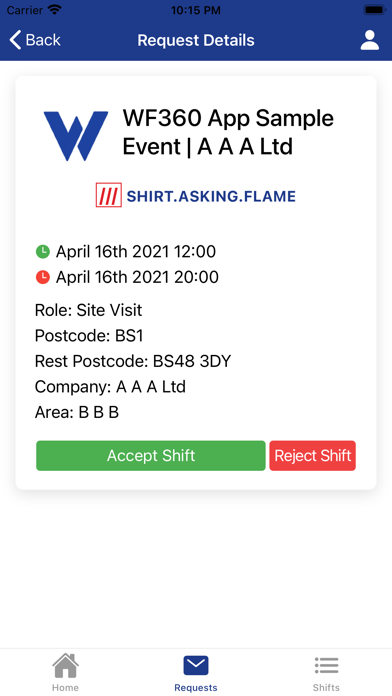The width and height of the screenshot is (392, 696).
Task: Switch to the Home tab label
Action: tap(66, 687)
